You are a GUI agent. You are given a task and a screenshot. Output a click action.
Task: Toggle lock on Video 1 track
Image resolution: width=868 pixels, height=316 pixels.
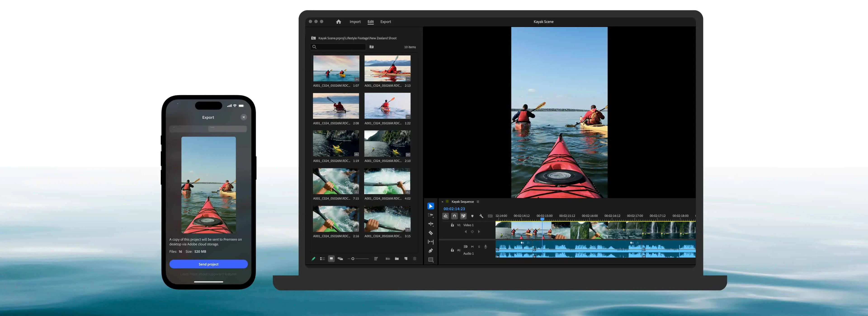[x=452, y=225]
